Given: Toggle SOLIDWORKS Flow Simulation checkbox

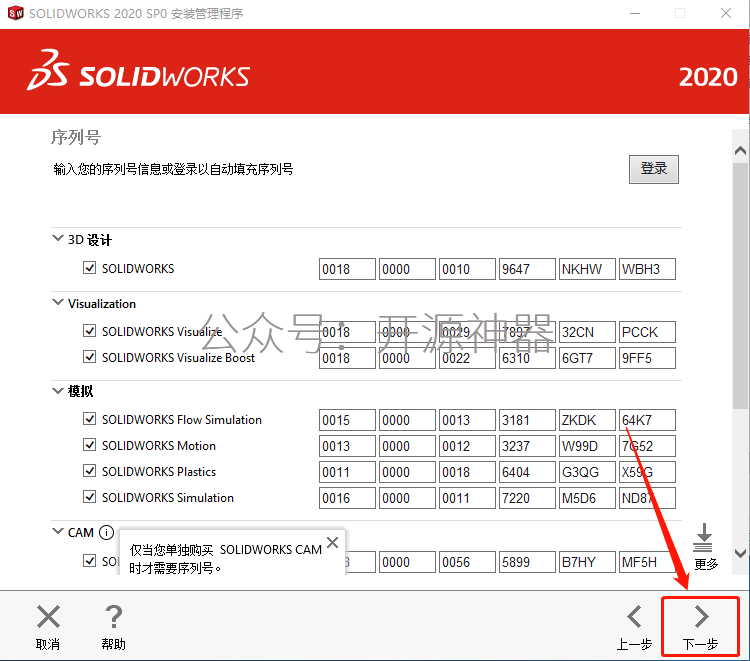Looking at the screenshot, I should pos(89,419).
